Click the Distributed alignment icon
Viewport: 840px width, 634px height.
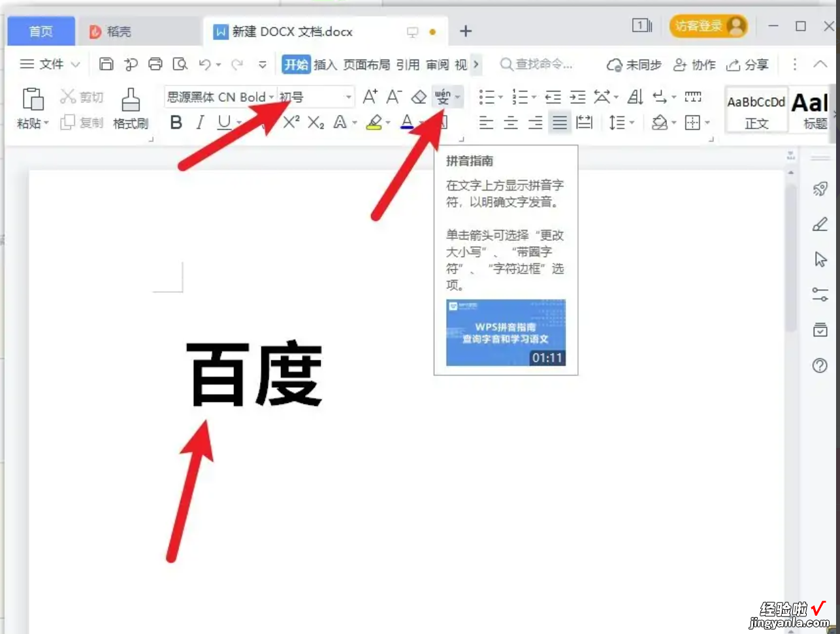click(585, 122)
